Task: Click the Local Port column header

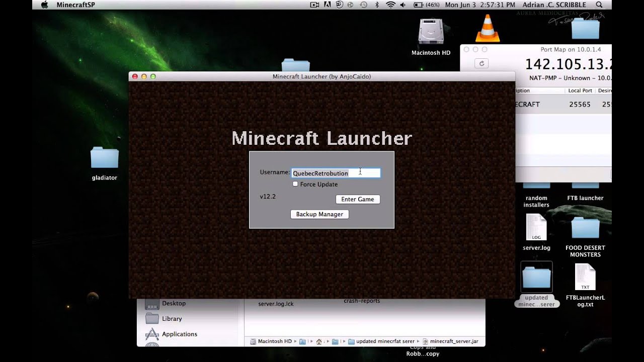Action: pyautogui.click(x=580, y=90)
